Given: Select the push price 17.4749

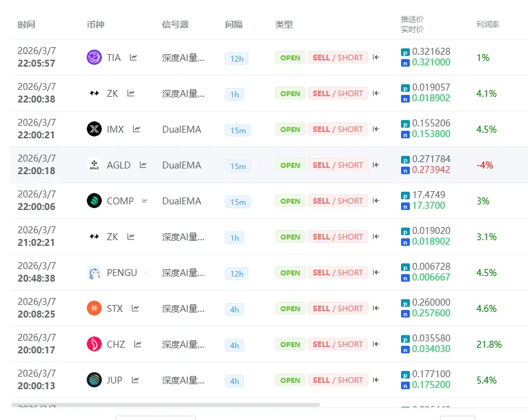Looking at the screenshot, I should pyautogui.click(x=429, y=195).
